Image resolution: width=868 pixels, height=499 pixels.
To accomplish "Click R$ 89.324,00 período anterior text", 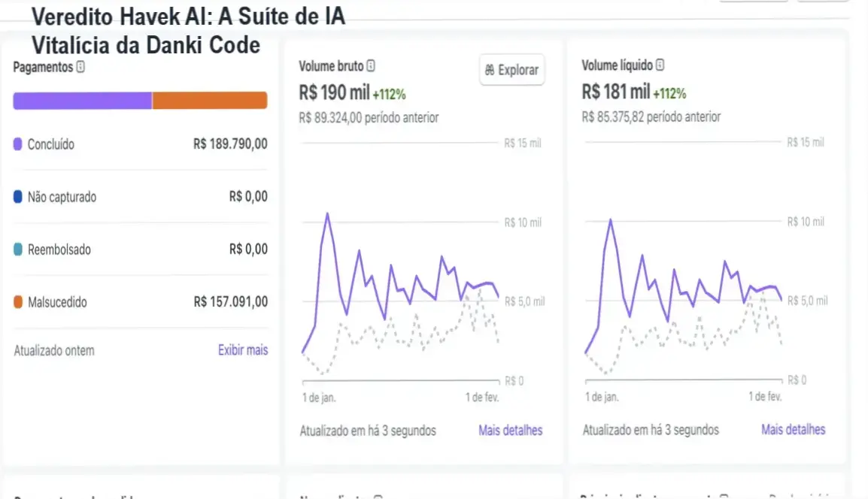I will pyautogui.click(x=369, y=117).
